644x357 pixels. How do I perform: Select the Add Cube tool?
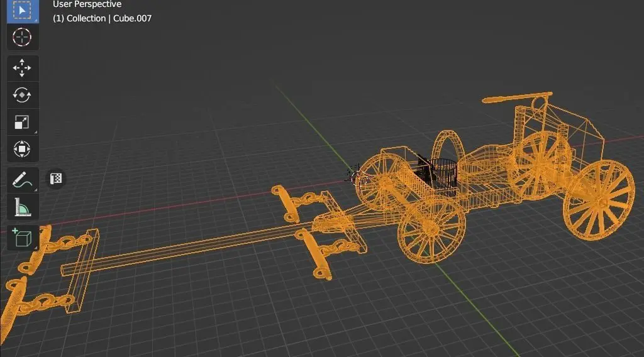[23, 238]
